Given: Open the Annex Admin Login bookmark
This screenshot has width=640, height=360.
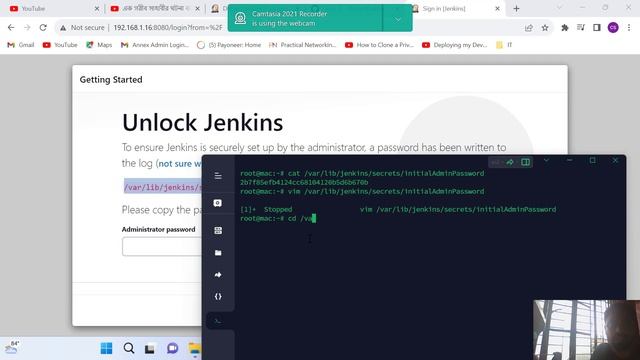Looking at the screenshot, I should 155,45.
